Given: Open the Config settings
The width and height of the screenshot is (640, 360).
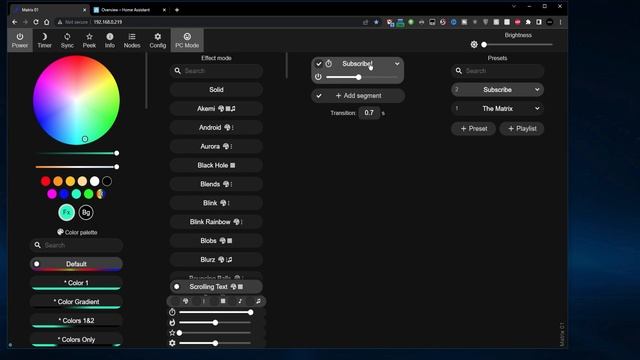Looking at the screenshot, I should tap(158, 40).
